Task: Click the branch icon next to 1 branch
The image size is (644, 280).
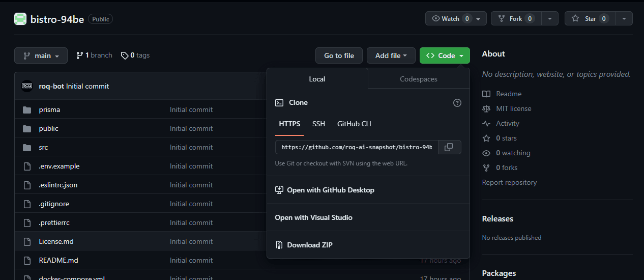Action: [79, 55]
